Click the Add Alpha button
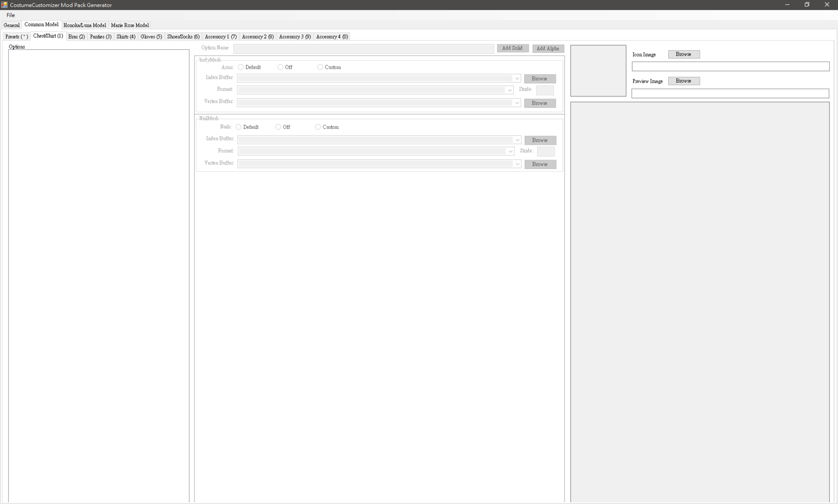This screenshot has width=838, height=504. click(548, 49)
